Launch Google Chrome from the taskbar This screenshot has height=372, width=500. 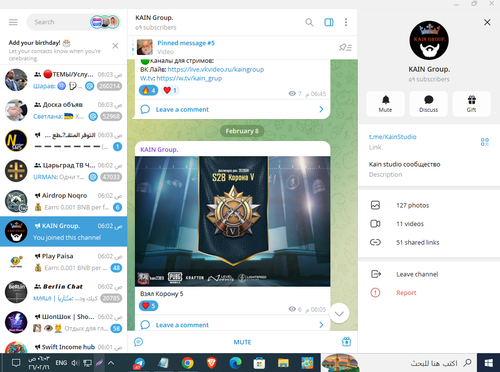(x=188, y=363)
